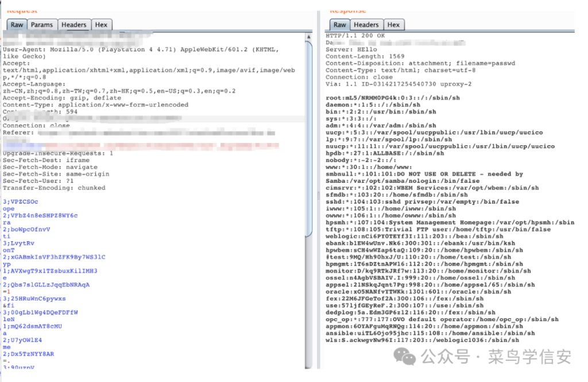Click the 'wls:S.ackwgvNw96I' passwd line
The width and height of the screenshot is (588, 382).
(422, 340)
